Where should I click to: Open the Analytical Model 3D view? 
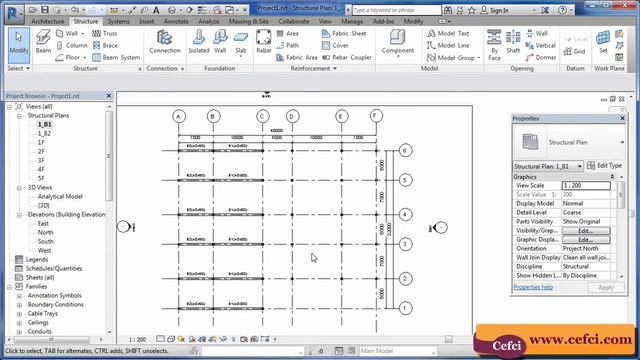[x=60, y=196]
